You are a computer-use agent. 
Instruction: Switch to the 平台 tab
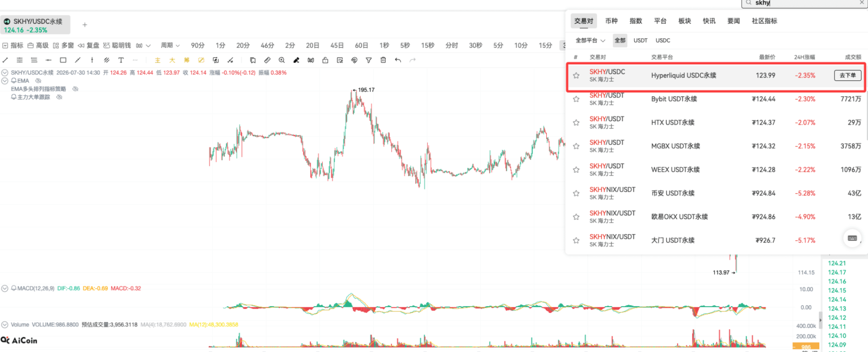[x=660, y=21]
